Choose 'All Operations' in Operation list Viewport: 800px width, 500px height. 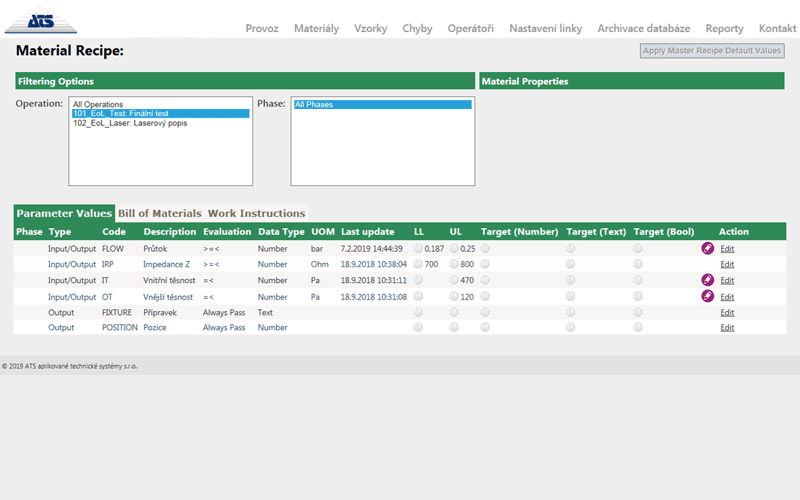pyautogui.click(x=98, y=104)
